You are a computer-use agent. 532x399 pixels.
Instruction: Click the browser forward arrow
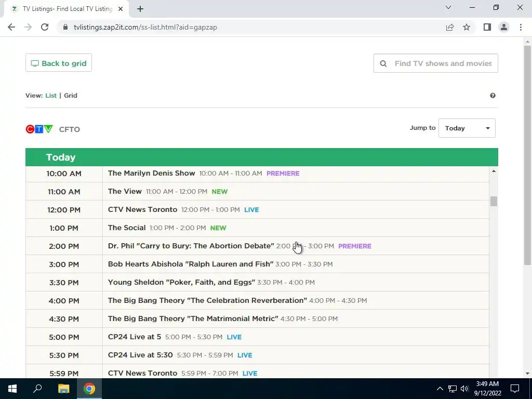click(28, 27)
